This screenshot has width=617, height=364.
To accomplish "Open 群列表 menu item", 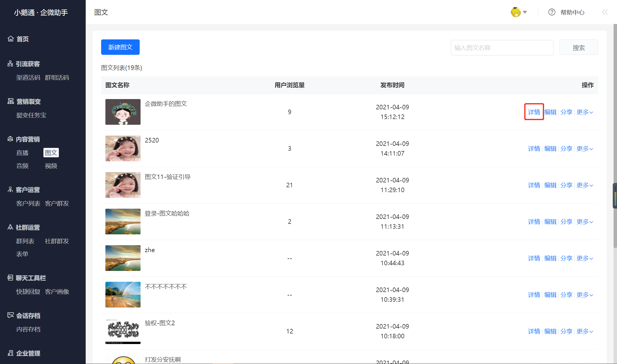I will (25, 241).
